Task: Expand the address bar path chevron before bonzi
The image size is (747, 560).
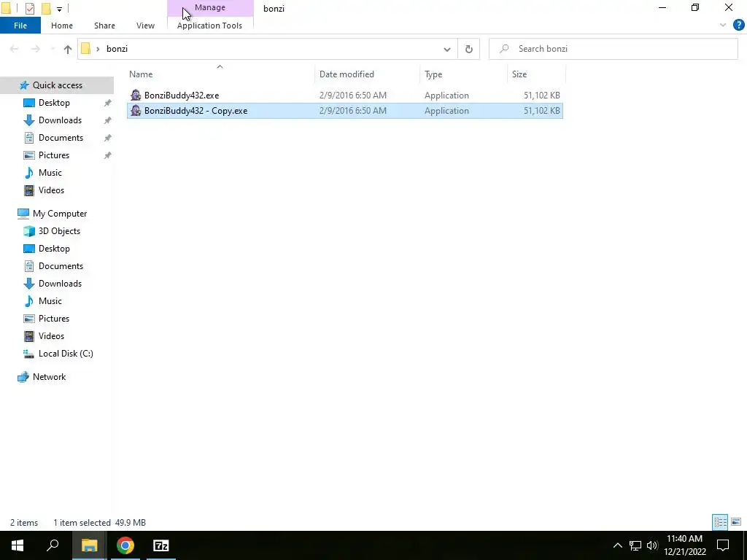Action: [98, 49]
